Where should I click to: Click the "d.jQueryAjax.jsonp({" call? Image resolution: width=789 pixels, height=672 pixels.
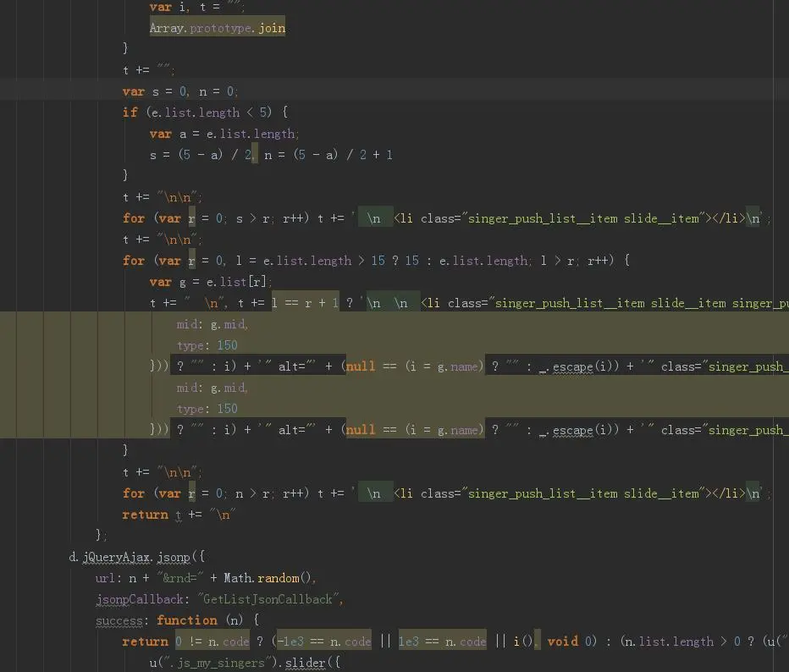tap(137, 557)
